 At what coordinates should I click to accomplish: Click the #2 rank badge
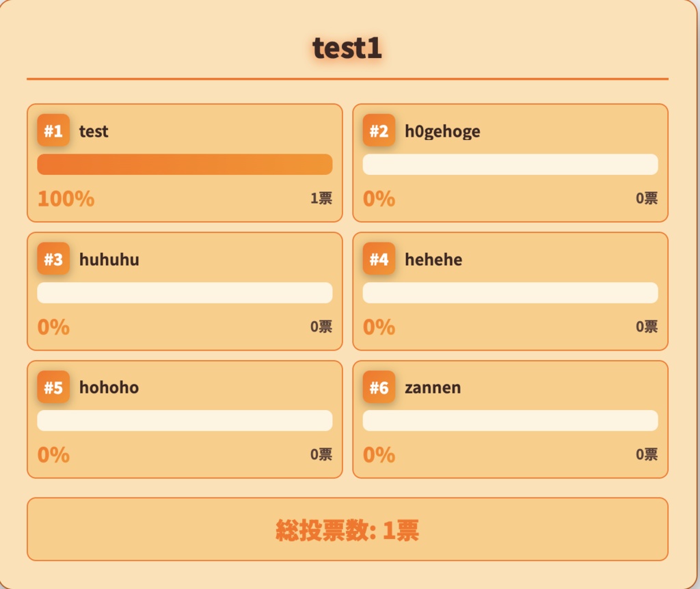[x=379, y=131]
